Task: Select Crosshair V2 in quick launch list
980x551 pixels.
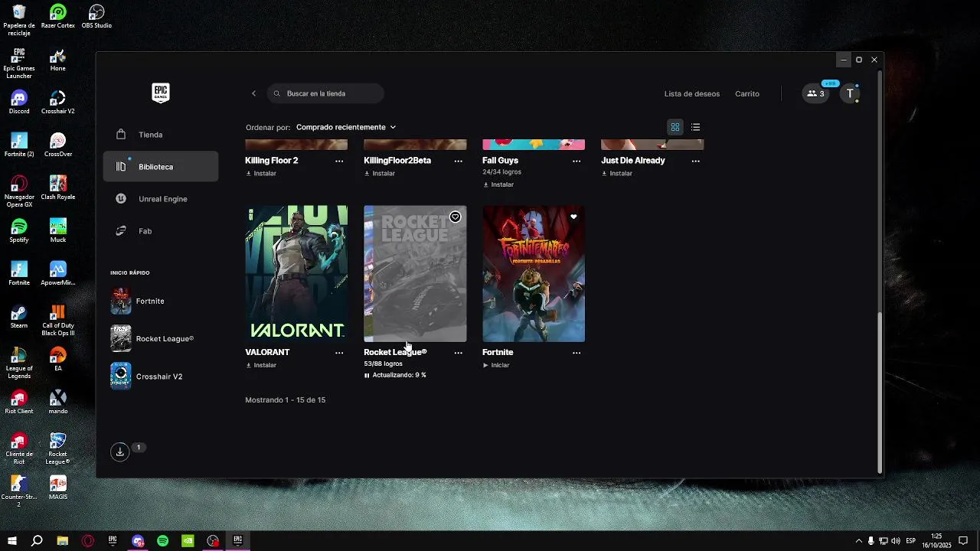Action: coord(161,377)
